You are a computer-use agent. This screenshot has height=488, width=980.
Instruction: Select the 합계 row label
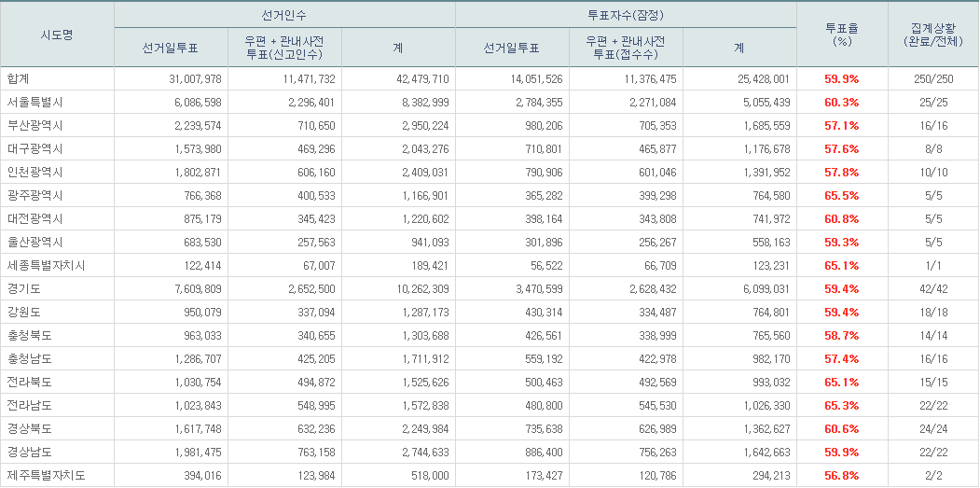click(x=19, y=79)
